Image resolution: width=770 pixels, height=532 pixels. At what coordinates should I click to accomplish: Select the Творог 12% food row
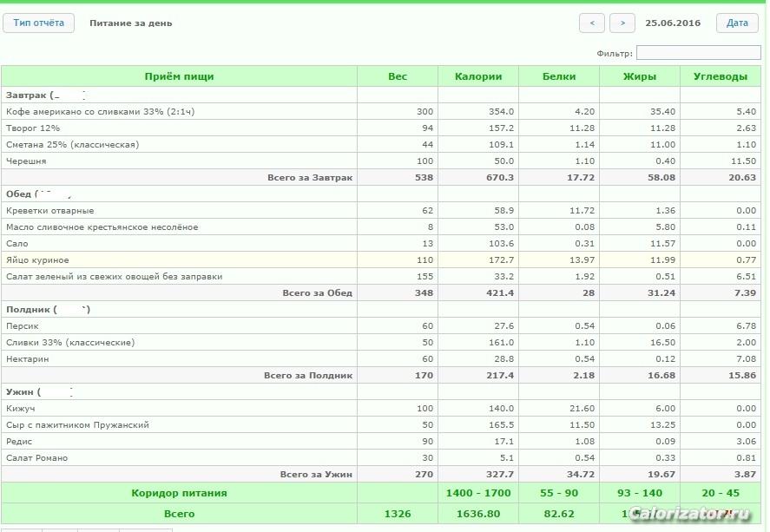pyautogui.click(x=381, y=128)
